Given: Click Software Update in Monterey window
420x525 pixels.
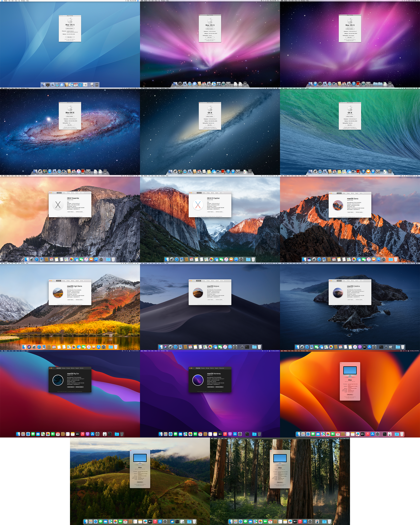Looking at the screenshot, I should click(220, 387).
